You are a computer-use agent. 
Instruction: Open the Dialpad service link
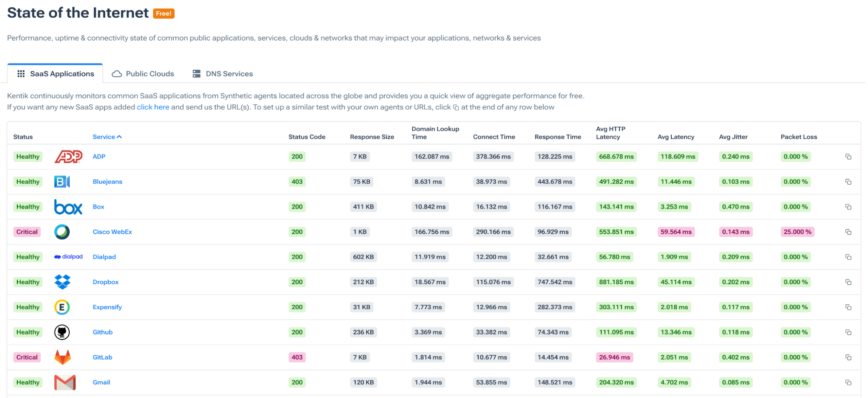(104, 257)
